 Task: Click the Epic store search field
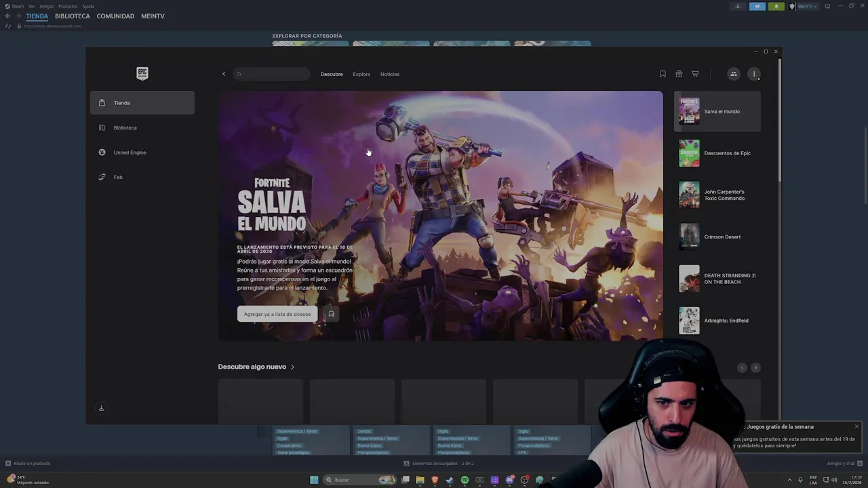click(271, 74)
